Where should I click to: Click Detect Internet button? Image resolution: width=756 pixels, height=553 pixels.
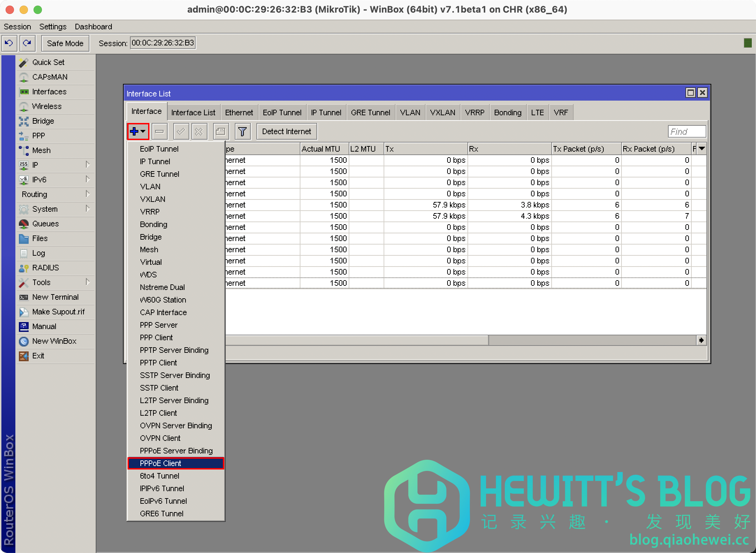coord(286,132)
